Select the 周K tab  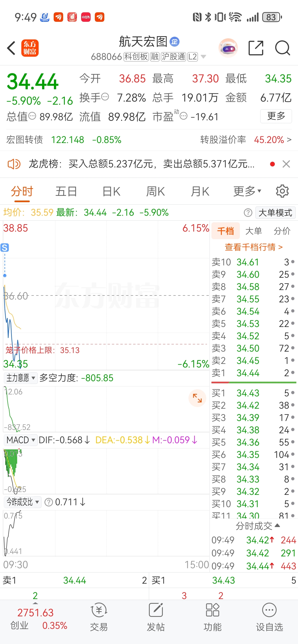click(155, 192)
